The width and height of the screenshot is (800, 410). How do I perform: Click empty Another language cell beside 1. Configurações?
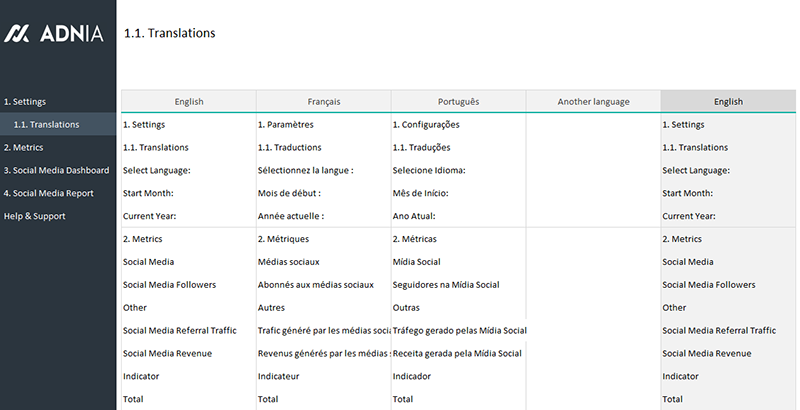coord(593,125)
